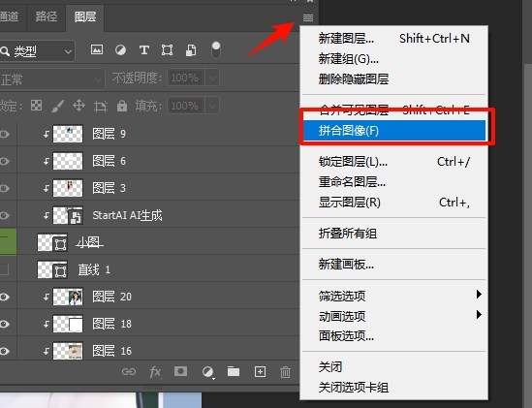Viewport: 532px width, 408px height.
Task: Click the link layers icon
Action: coord(129,372)
